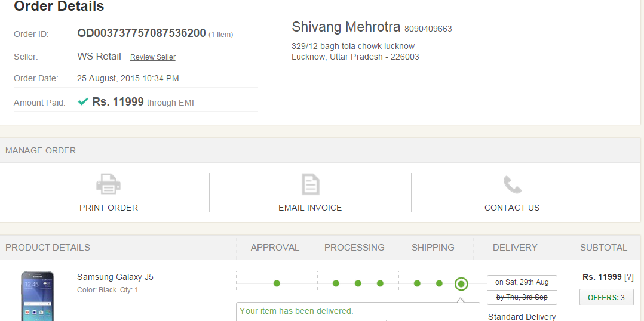This screenshot has width=644, height=321.
Task: Click the Your item has been delivered message
Action: tap(296, 311)
